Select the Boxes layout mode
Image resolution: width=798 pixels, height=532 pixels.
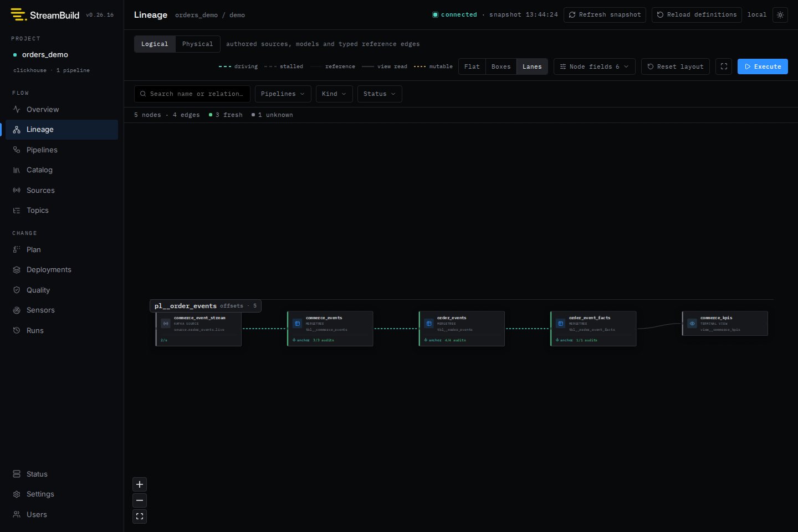pyautogui.click(x=501, y=66)
